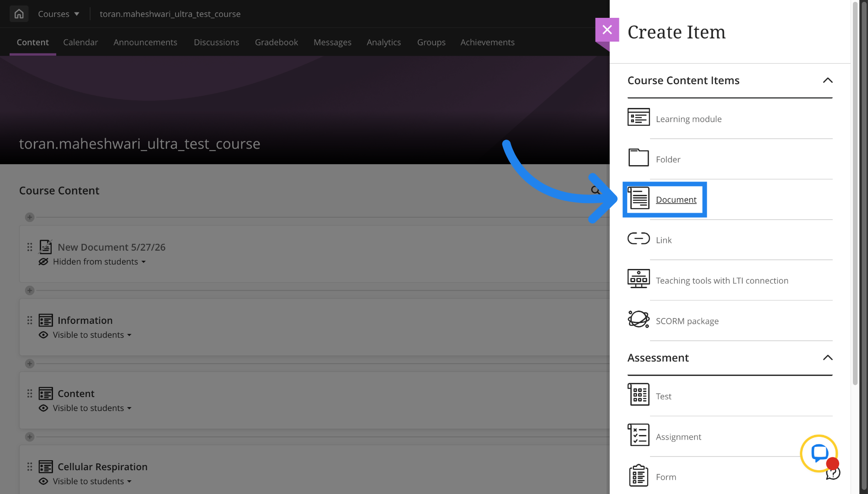
Task: Open the Announcements tab
Action: 145,42
